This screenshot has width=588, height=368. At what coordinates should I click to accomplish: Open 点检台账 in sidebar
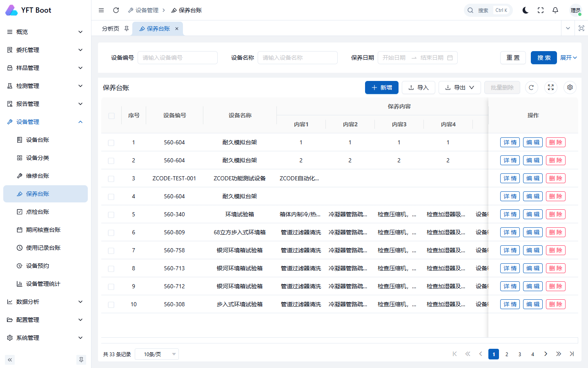[45, 212]
